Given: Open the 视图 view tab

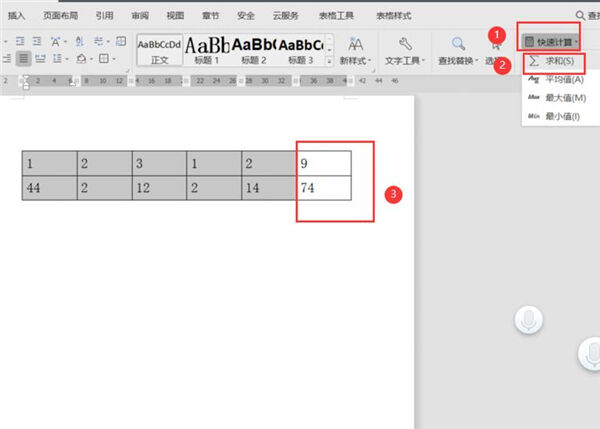Looking at the screenshot, I should tap(175, 16).
